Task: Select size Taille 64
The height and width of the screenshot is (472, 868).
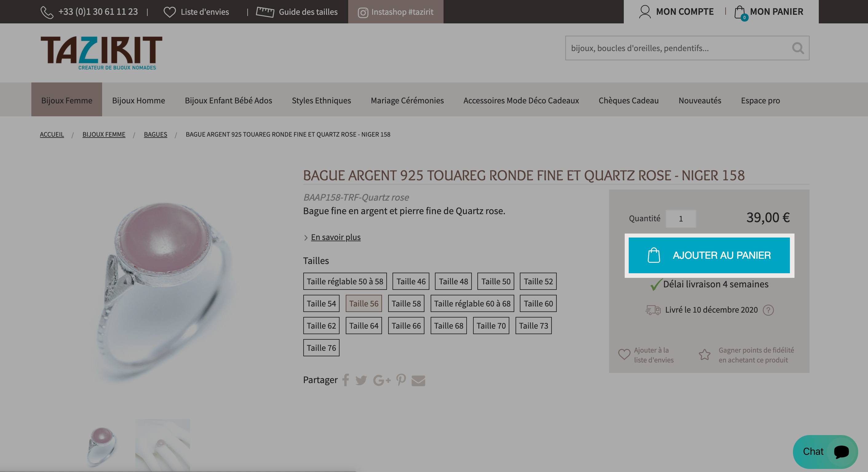Action: pos(364,326)
